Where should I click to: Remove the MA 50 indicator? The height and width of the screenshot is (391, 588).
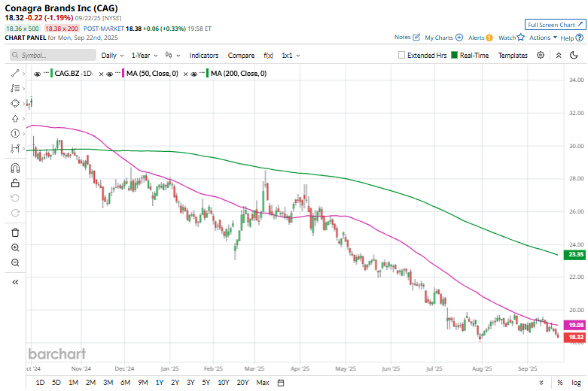point(185,74)
